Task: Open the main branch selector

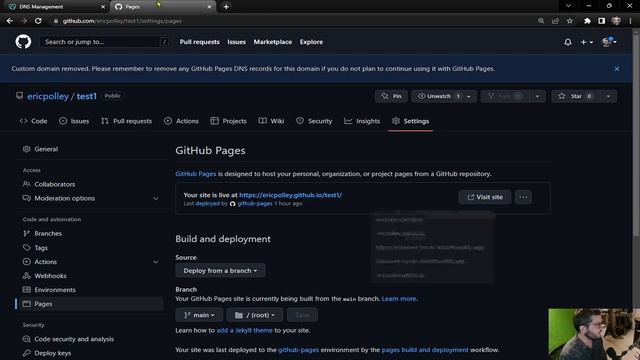Action: 199,315
